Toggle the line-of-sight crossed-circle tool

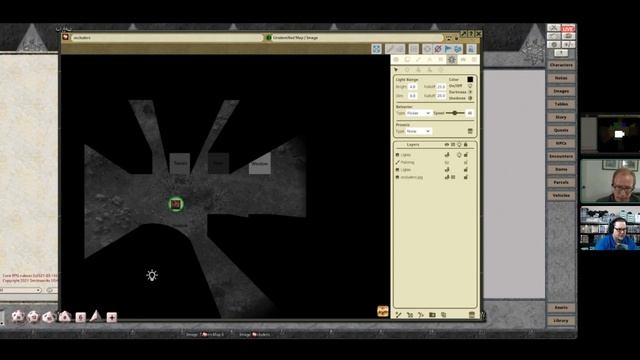click(438, 49)
